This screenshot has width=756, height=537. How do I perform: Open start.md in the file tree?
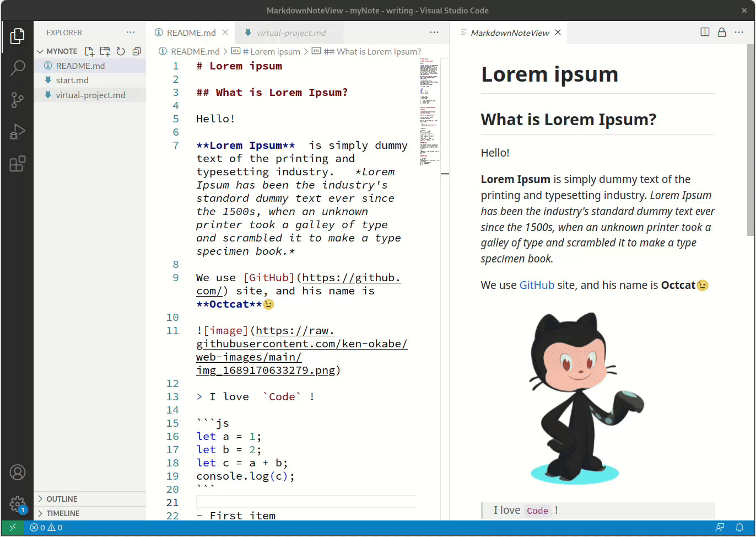(90, 80)
